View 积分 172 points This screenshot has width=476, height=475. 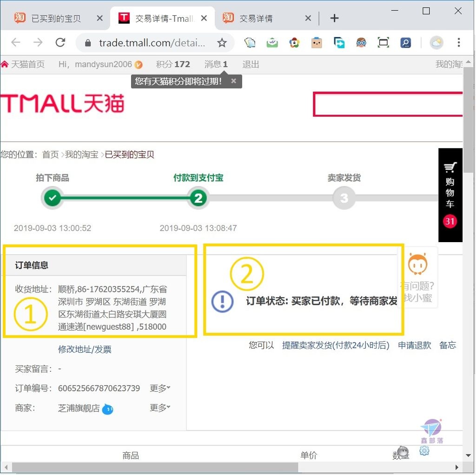pos(173,64)
